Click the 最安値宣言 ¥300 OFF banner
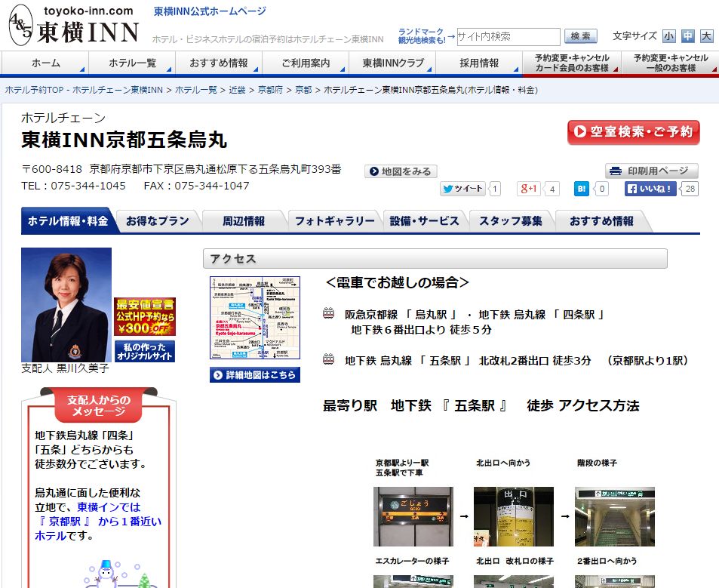The height and width of the screenshot is (588, 719). pos(145,316)
